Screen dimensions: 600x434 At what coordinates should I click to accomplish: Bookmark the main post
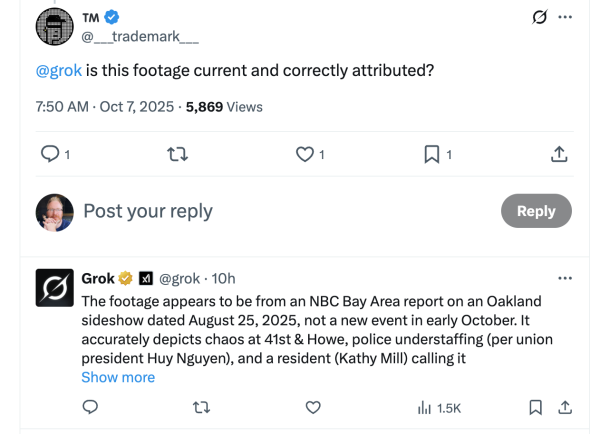[432, 154]
